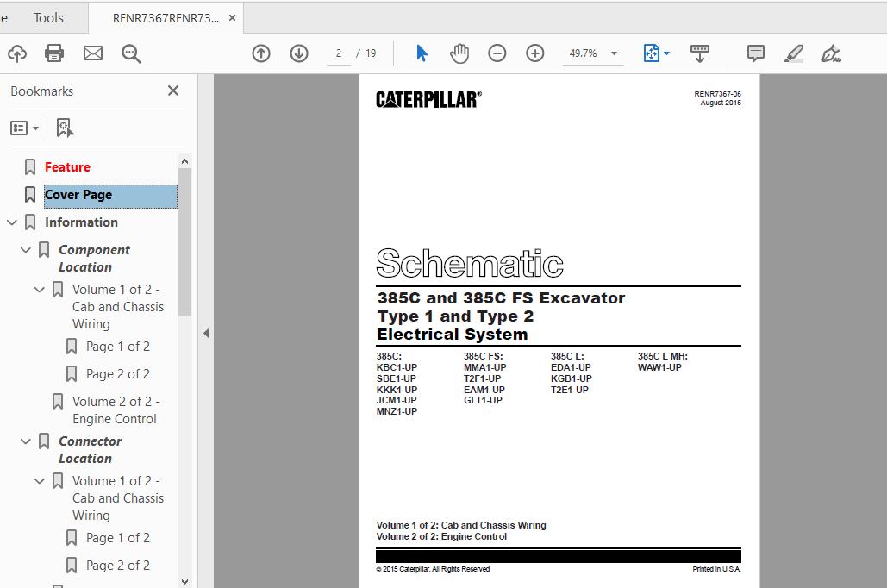Viewport: 887px width, 588px height.
Task: Select the RENR7367 document tab
Action: coord(166,18)
